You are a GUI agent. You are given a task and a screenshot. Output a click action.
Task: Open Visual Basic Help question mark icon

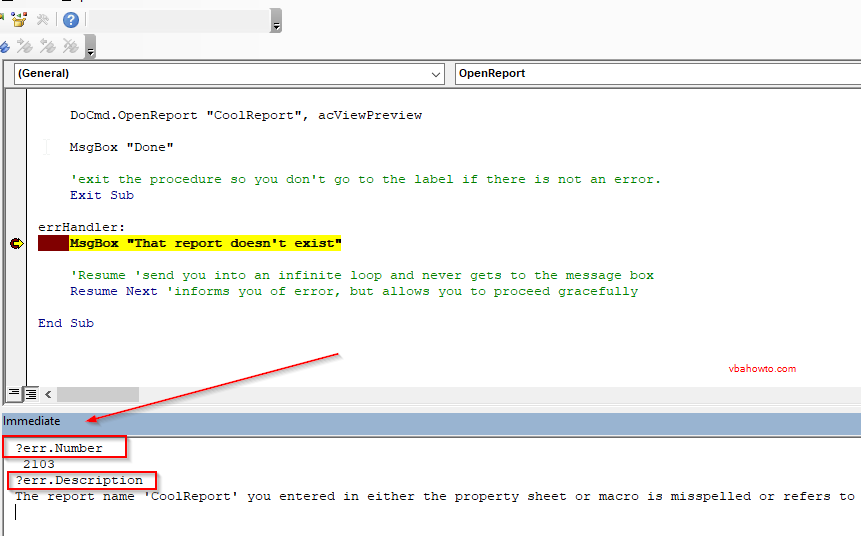pos(71,20)
